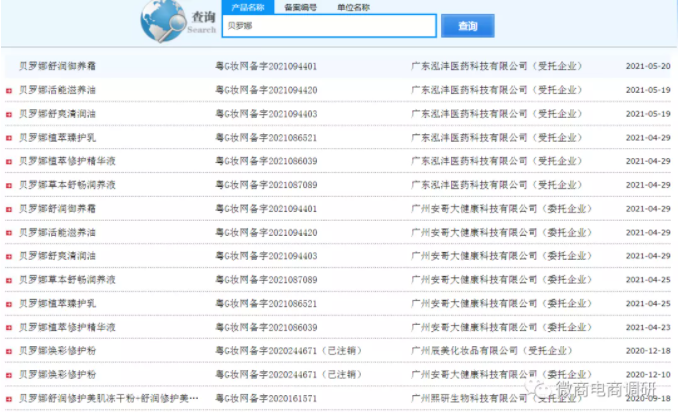Screen dimensions: 685x412
Task: Click red bullet beside 贝罗娜活能滋养油 广州安哥 row
Action: [9, 233]
